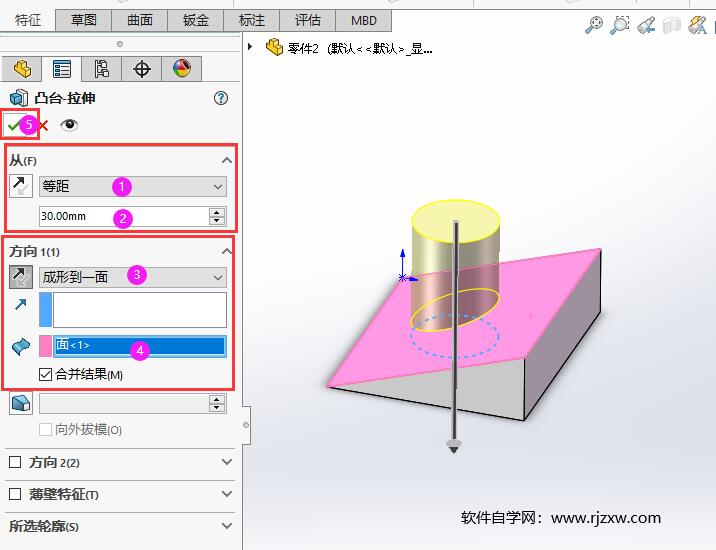Click the green checkmark to confirm extrude
Viewport: 716px width, 550px height.
15,125
